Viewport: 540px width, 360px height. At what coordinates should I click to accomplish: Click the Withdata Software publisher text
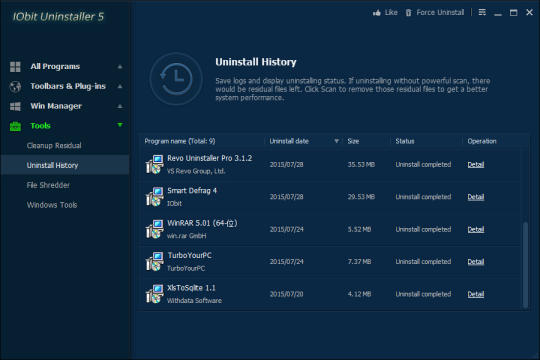point(194,301)
